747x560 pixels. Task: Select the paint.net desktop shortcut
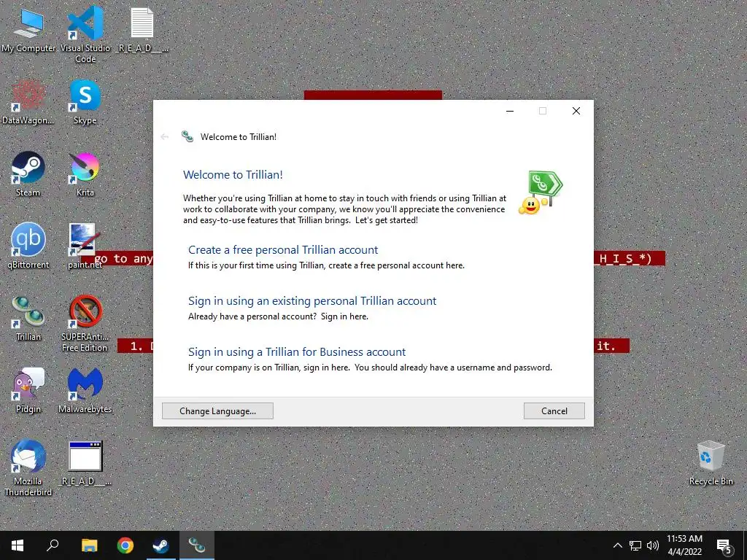(x=85, y=246)
